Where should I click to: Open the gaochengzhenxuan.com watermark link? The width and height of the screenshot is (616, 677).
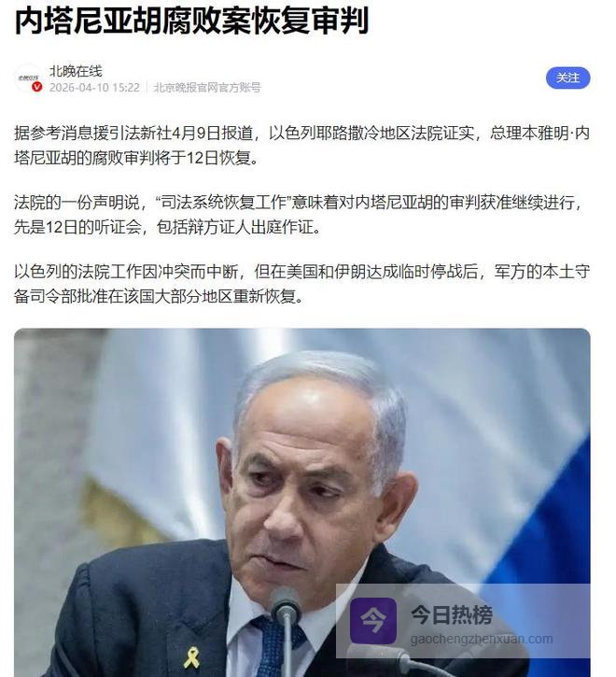pyautogui.click(x=482, y=639)
